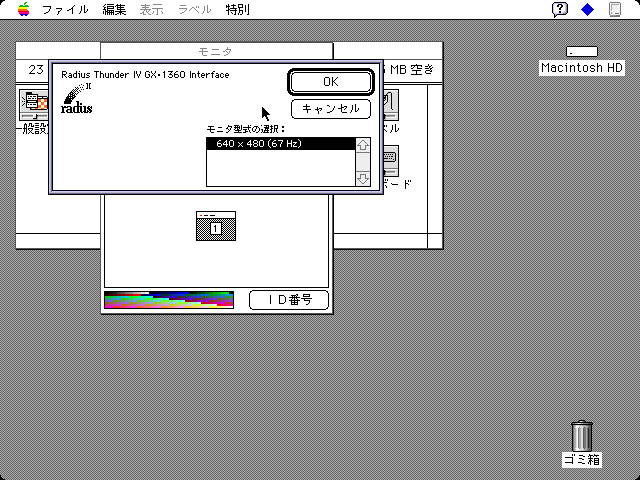The height and width of the screenshot is (480, 640).
Task: Click the monitor list scroll down arrow
Action: [x=363, y=179]
